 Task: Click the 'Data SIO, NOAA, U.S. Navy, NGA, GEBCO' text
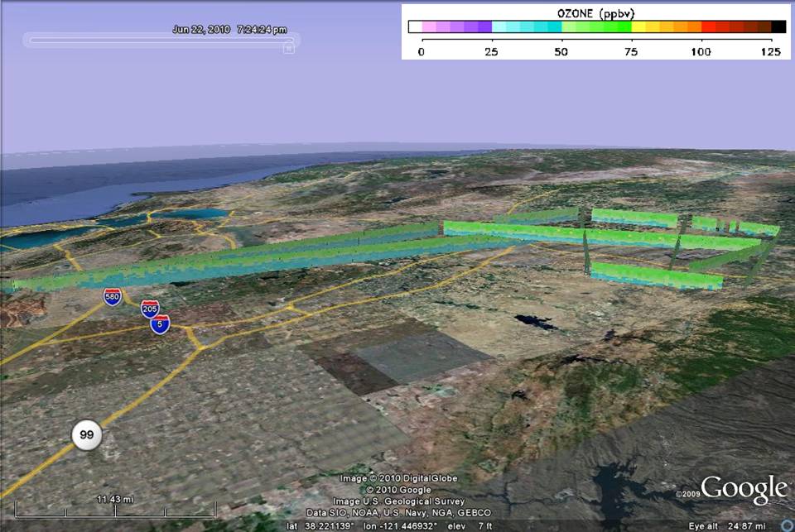pos(398,513)
